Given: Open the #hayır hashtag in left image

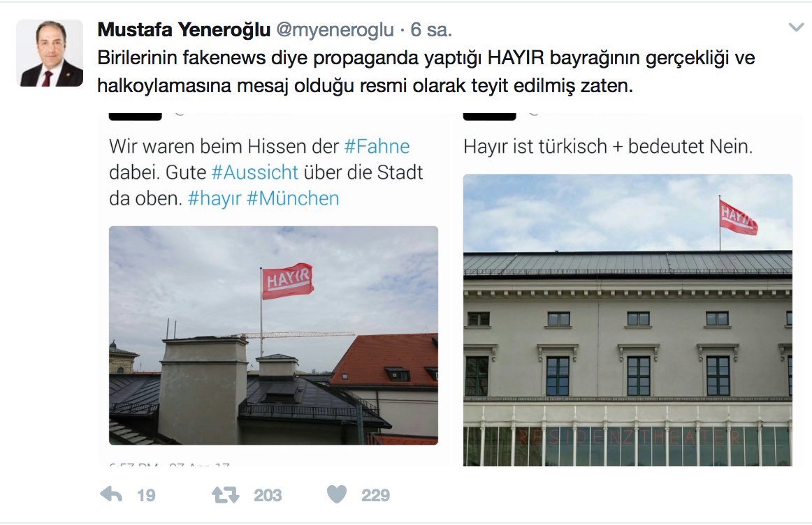Looking at the screenshot, I should (215, 199).
